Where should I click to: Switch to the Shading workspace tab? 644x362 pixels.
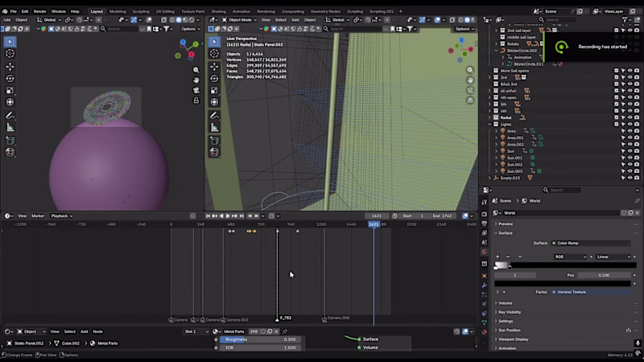click(x=218, y=11)
